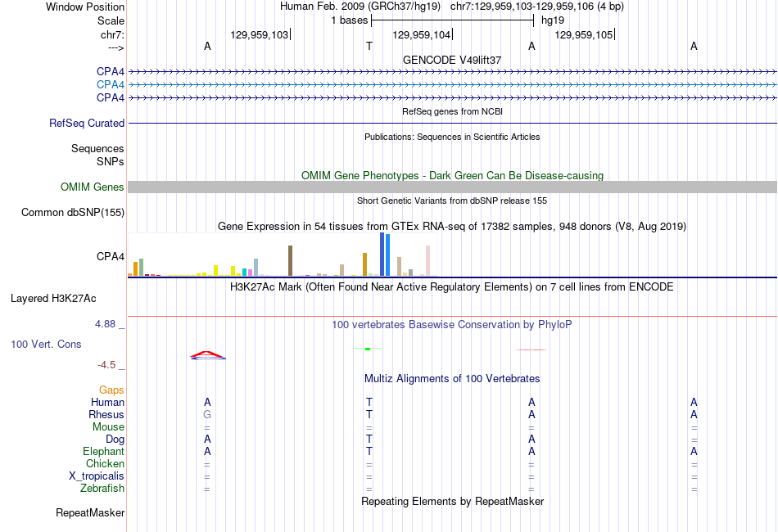Click the Window Position track label
The image size is (778, 532).
(x=85, y=7)
